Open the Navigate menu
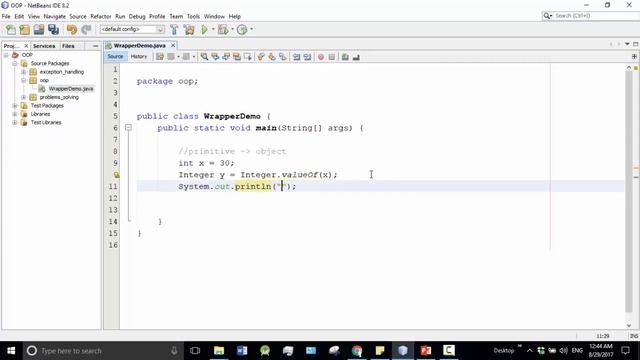The height and width of the screenshot is (360, 640). point(55,16)
